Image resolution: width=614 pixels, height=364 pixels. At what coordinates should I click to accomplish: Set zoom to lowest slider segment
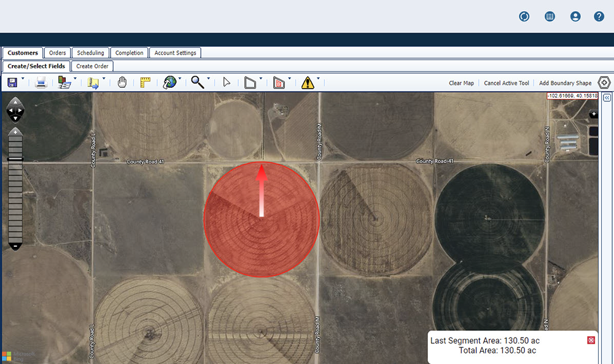(x=15, y=239)
